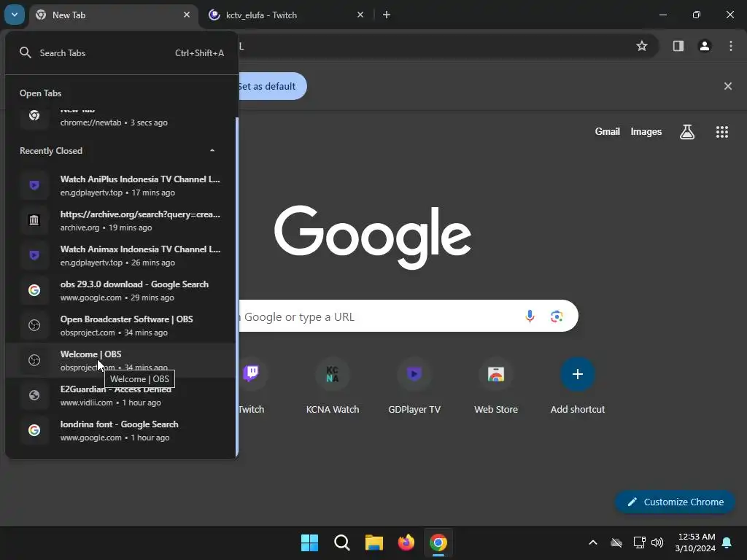Viewport: 747px width, 560px height.
Task: Close the kctv_elufa - Twitch tab
Action: click(x=360, y=15)
